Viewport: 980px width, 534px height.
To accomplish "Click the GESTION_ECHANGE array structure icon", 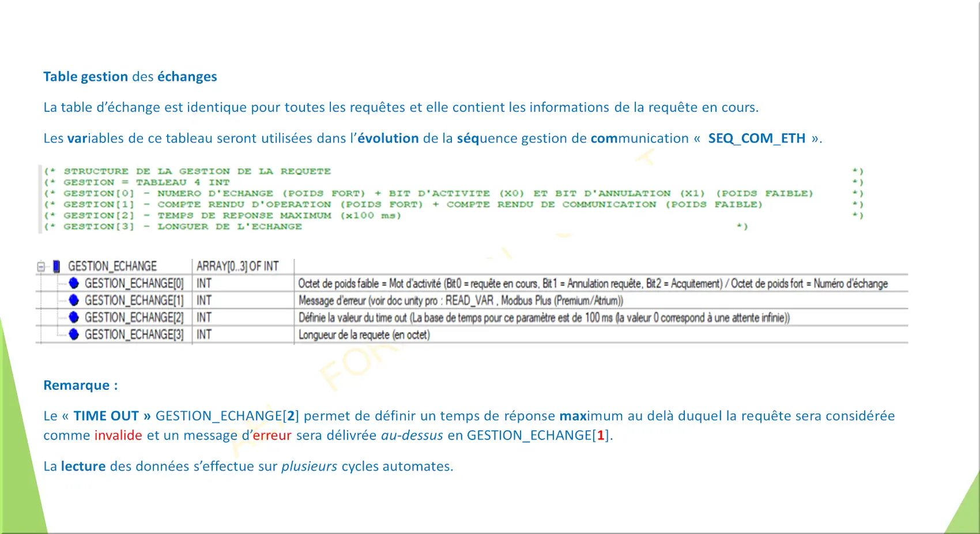I will coord(56,266).
